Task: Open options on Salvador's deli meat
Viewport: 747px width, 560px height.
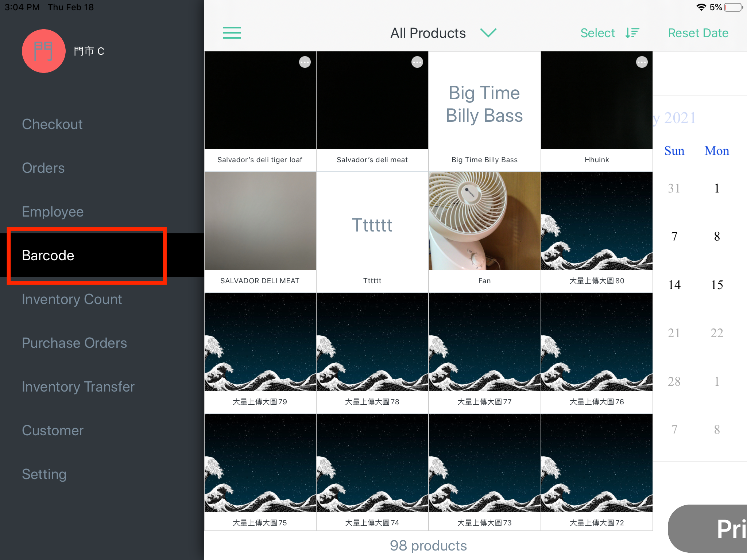Action: click(417, 62)
